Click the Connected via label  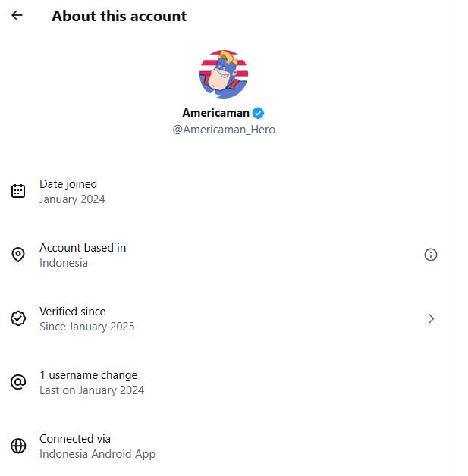tap(75, 439)
